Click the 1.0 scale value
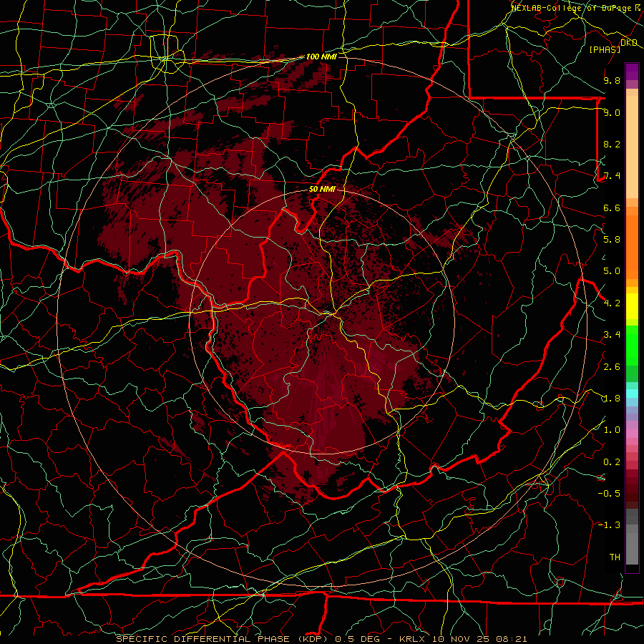 tap(612, 430)
